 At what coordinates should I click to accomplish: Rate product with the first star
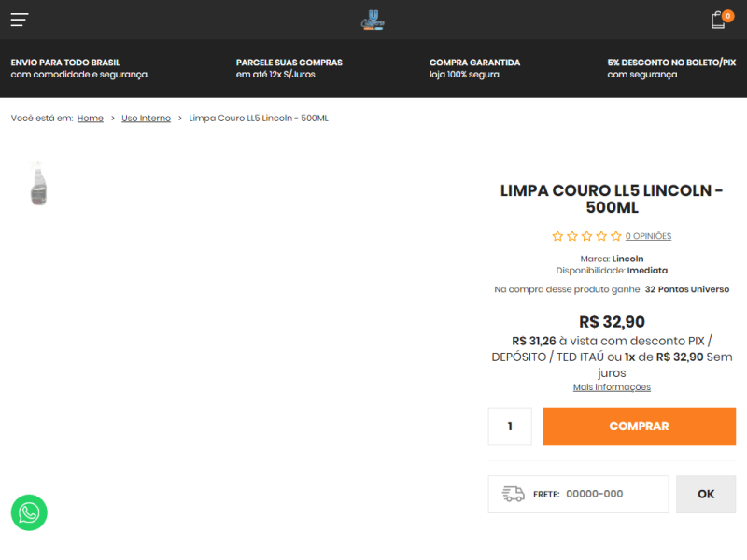click(x=557, y=236)
